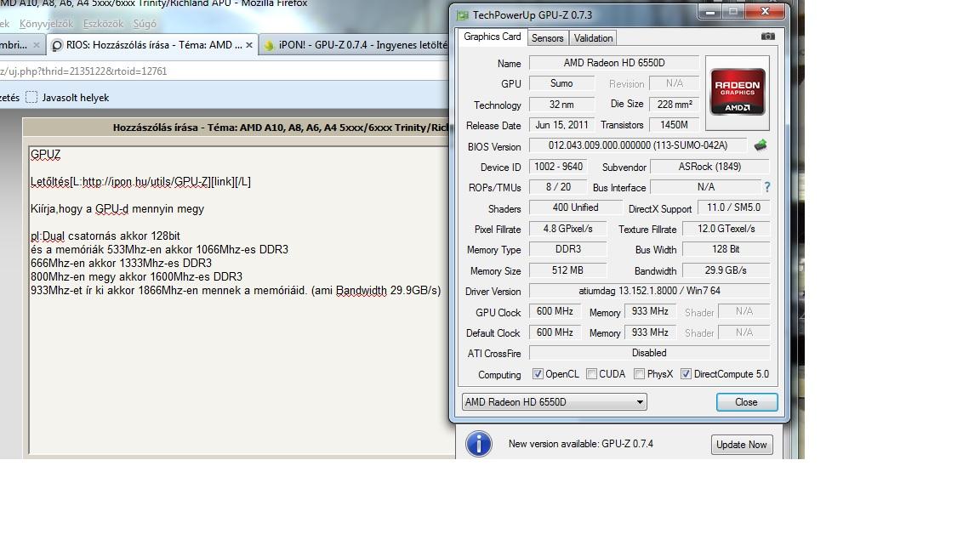Click the iPON tab favicon in Firefox
980x551 pixels.
pos(270,45)
